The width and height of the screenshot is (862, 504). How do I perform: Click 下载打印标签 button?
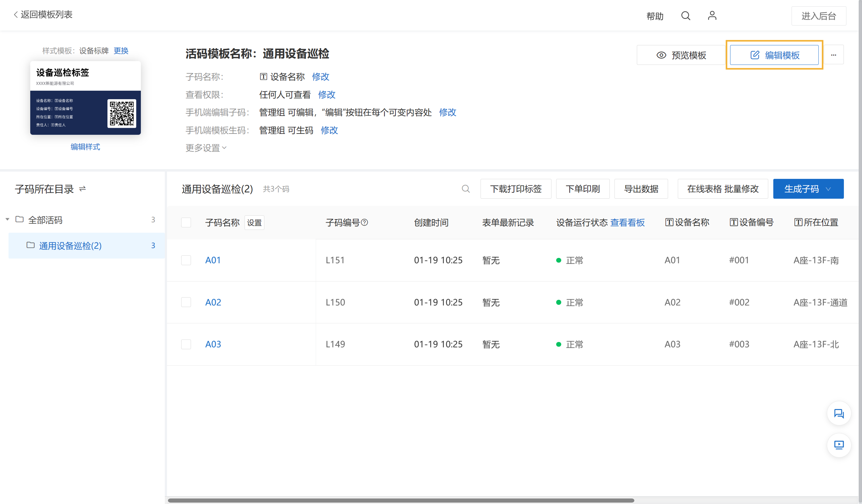pos(516,189)
